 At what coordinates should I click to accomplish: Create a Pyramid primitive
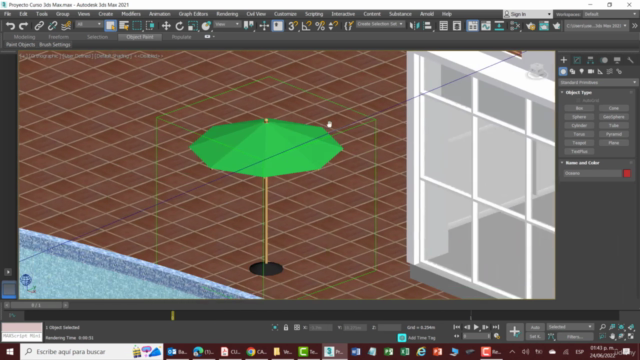[614, 134]
